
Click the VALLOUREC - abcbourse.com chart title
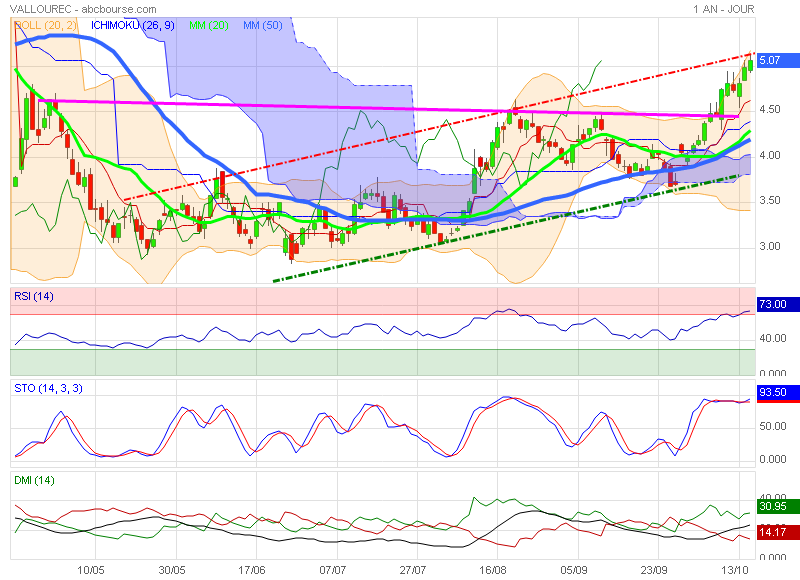point(83,9)
